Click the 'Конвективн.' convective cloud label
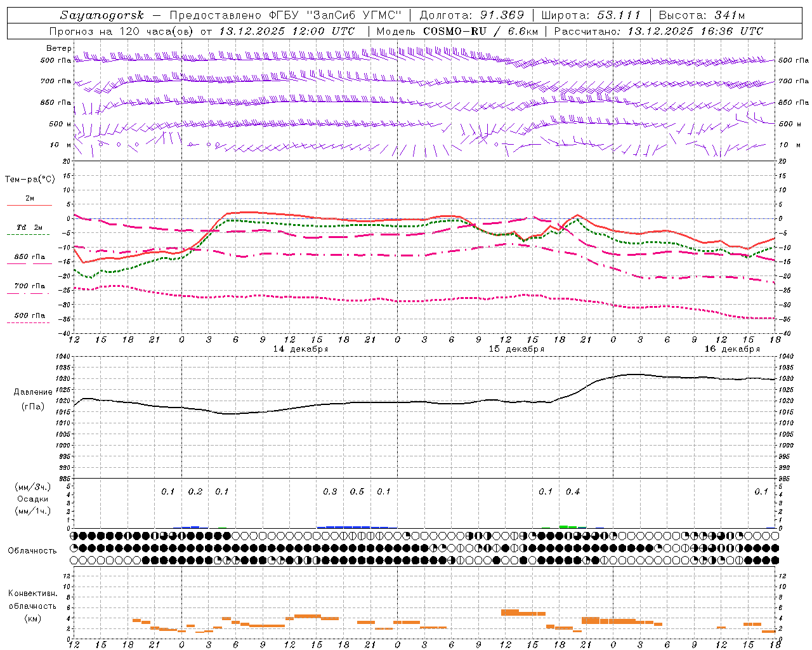Image resolution: width=812 pixels, height=650 pixels. coord(32,594)
